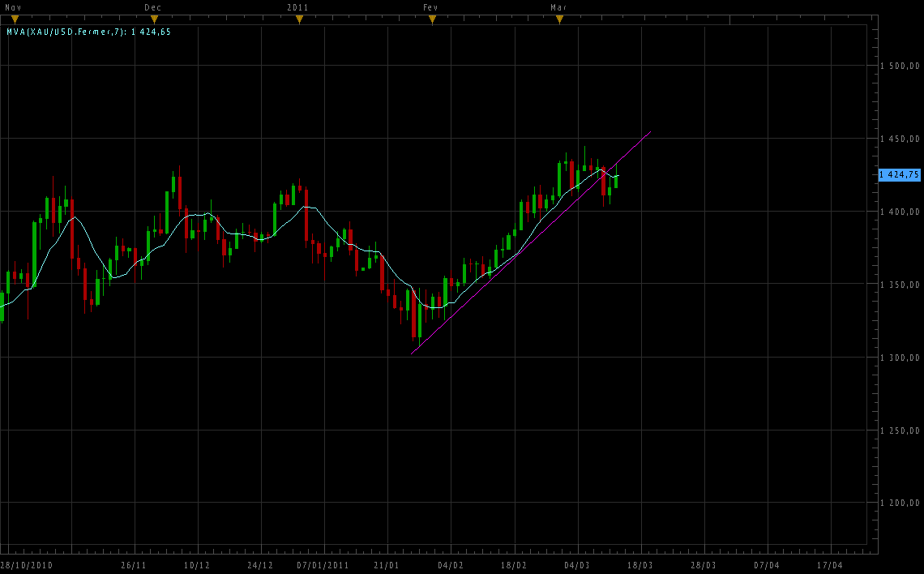
Task: Select the Mar month triangle marker
Action: pos(559,19)
